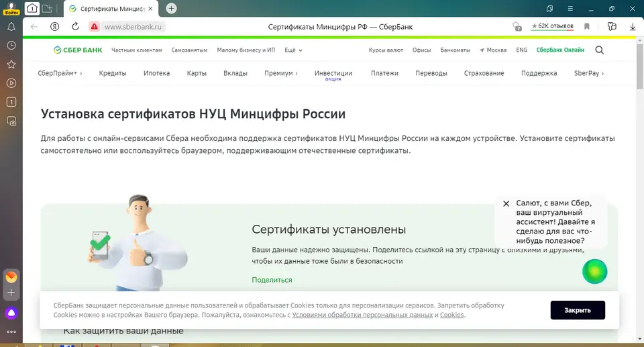Click the Войти profile icon
The width and height of the screenshot is (644, 347).
pyautogui.click(x=11, y=9)
